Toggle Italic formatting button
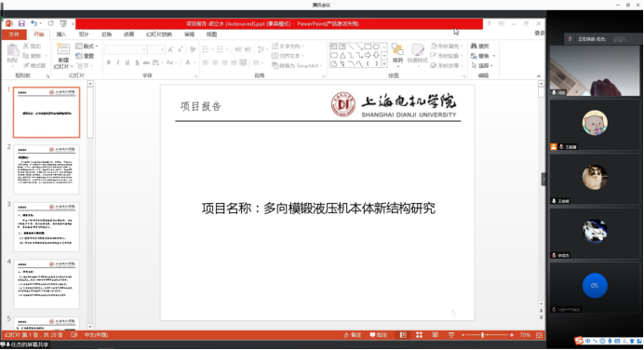644x350 pixels. pos(118,62)
